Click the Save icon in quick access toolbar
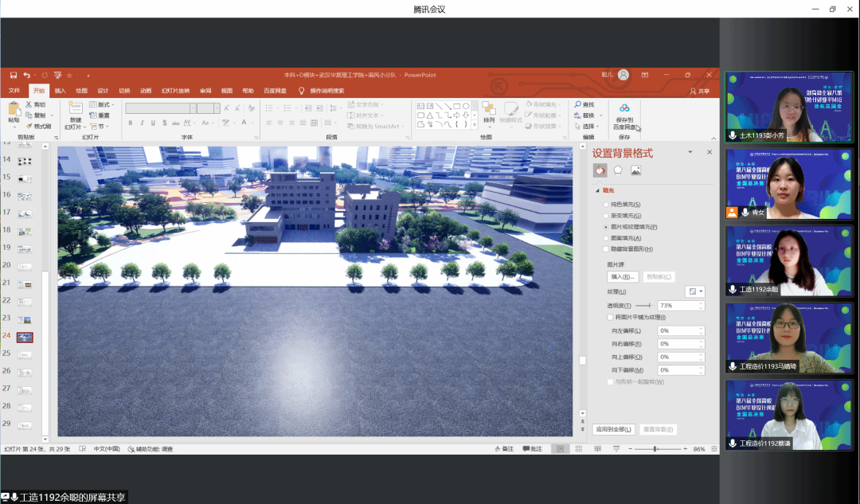The height and width of the screenshot is (504, 860). coord(14,75)
